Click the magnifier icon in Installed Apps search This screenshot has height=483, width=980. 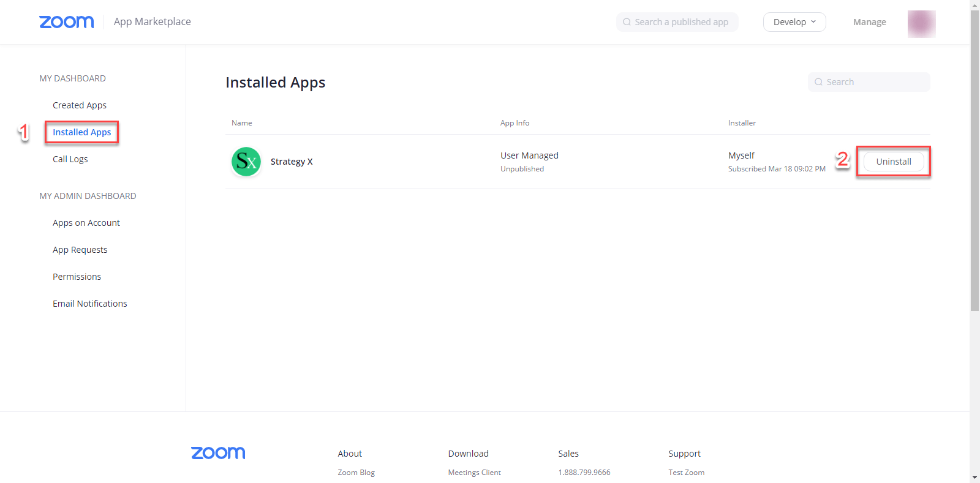(x=818, y=82)
